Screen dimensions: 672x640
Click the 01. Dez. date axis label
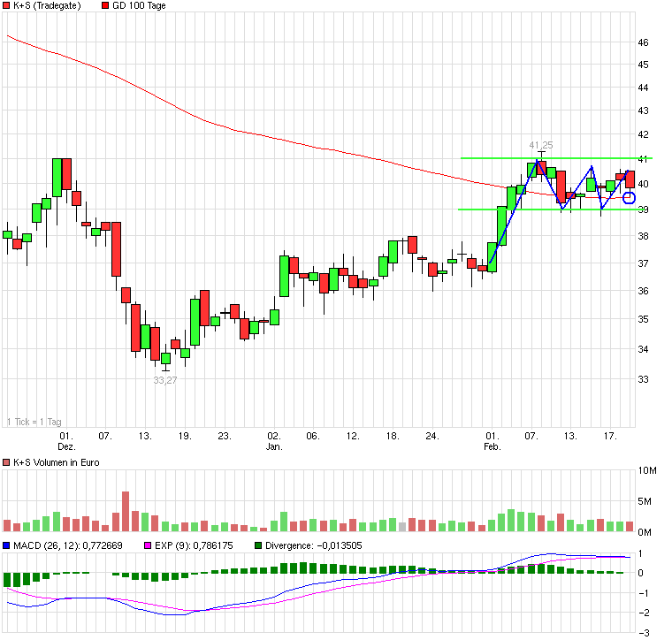click(x=66, y=441)
